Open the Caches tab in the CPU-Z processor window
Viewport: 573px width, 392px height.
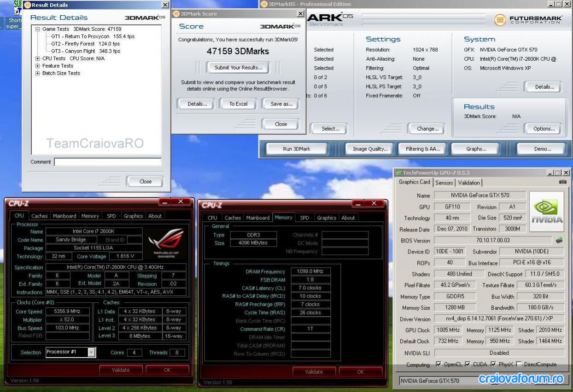[x=40, y=216]
